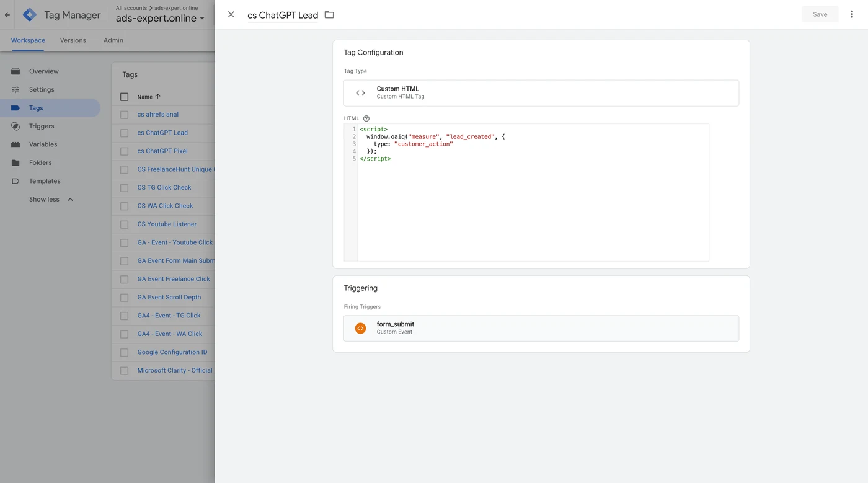
Task: Open the cs ahrefs anal tag
Action: tap(158, 115)
